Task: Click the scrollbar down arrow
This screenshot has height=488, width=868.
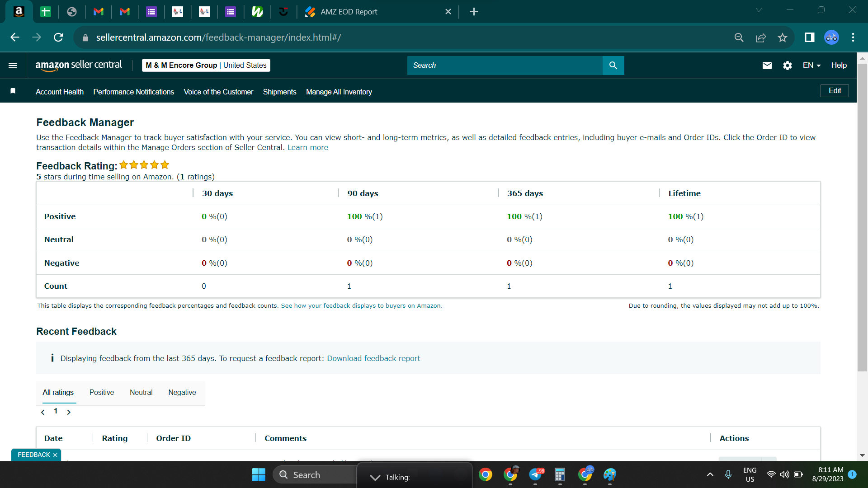Action: pyautogui.click(x=862, y=455)
